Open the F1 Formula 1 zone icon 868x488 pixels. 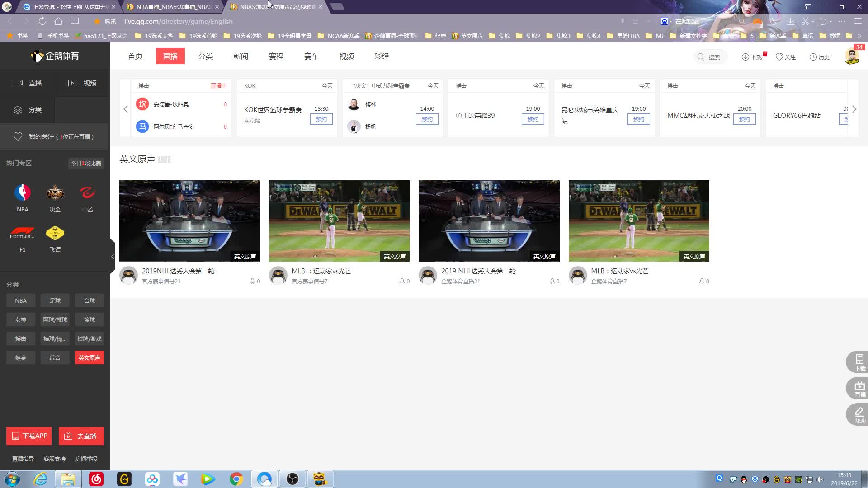(x=22, y=233)
